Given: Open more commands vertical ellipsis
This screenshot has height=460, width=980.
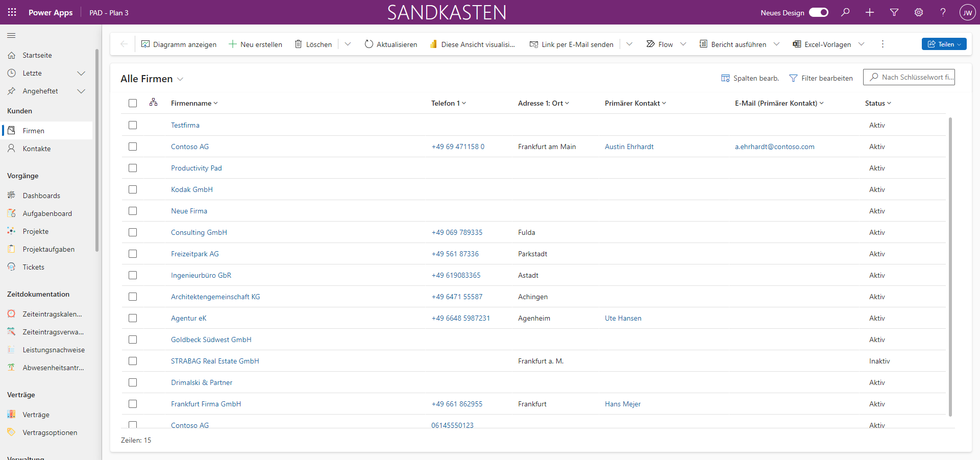Looking at the screenshot, I should (x=883, y=44).
